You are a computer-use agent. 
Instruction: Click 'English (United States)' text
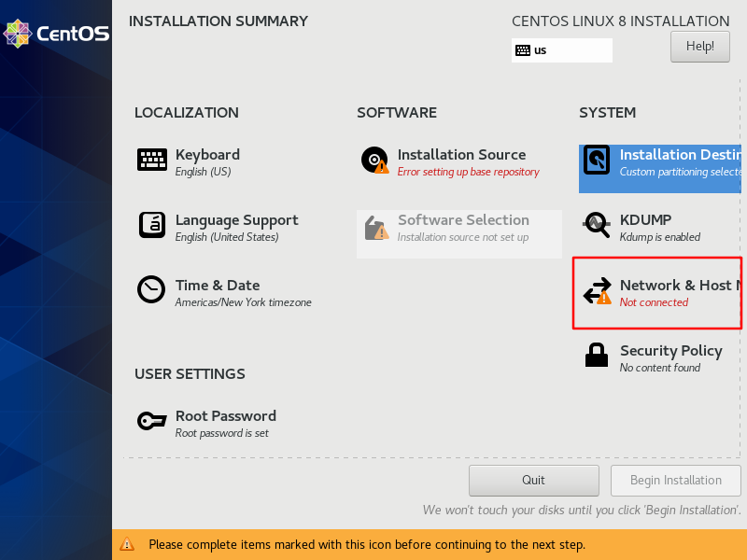[x=227, y=237]
